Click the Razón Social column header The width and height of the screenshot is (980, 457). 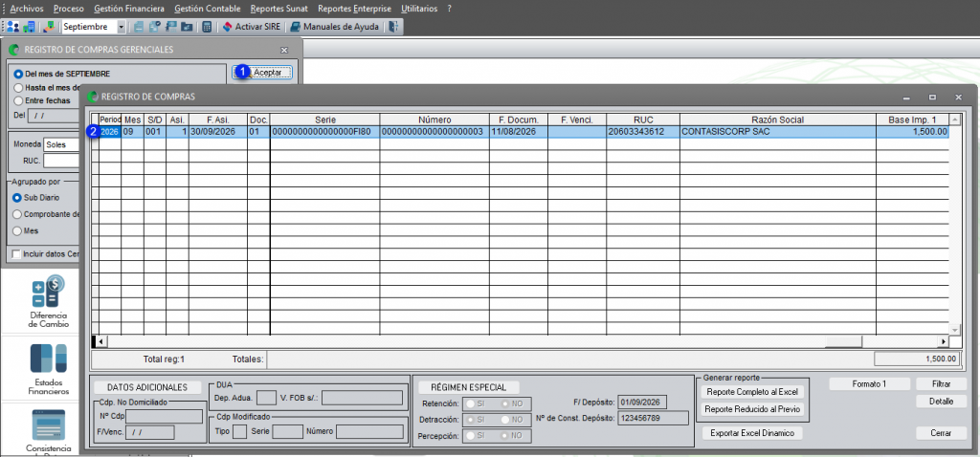(x=778, y=120)
